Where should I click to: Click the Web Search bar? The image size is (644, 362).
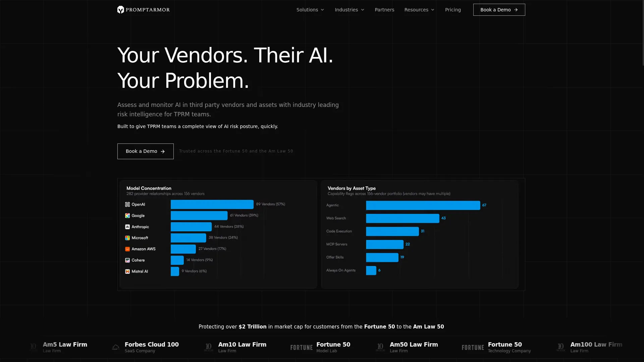point(402,219)
